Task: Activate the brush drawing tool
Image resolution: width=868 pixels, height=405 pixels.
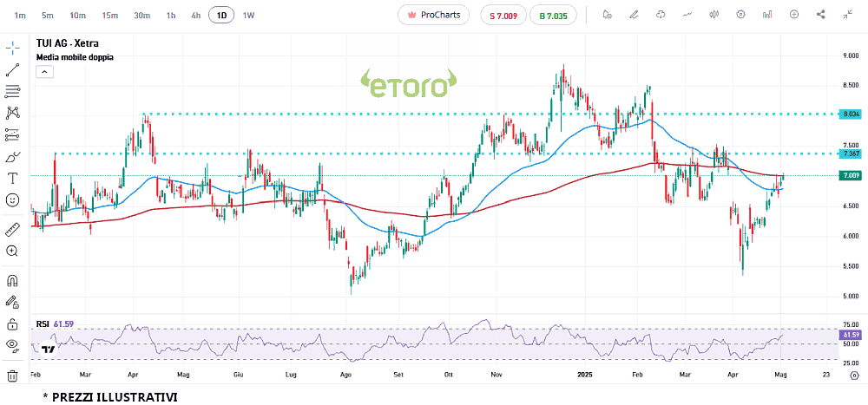Action: [12, 157]
